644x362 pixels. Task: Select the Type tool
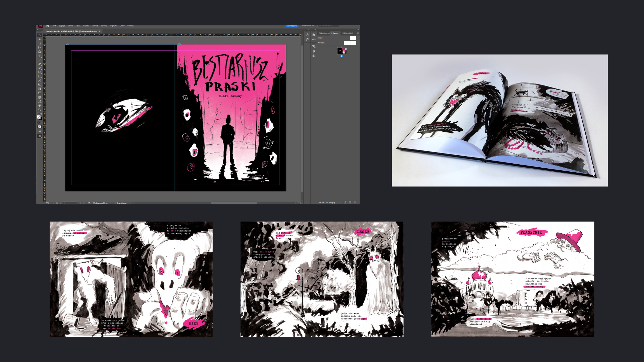point(40,56)
